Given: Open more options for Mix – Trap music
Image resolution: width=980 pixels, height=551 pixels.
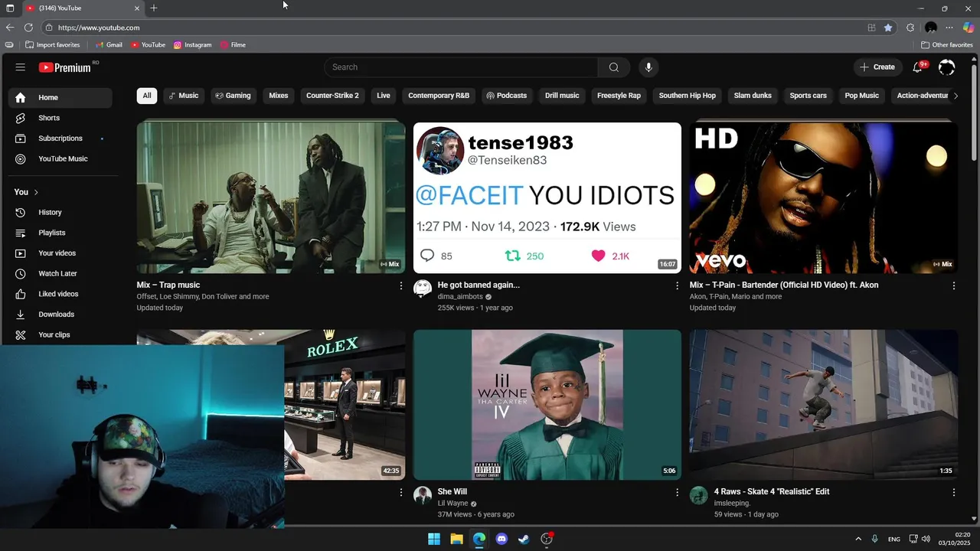Looking at the screenshot, I should click(x=400, y=285).
